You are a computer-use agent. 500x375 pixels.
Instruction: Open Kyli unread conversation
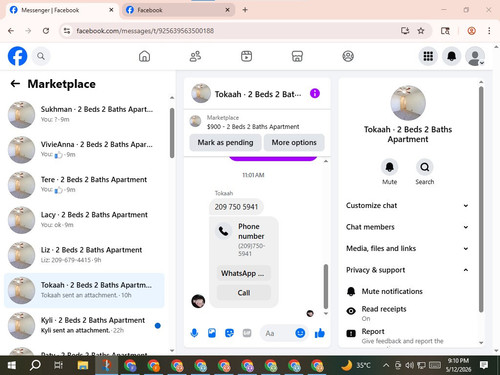84,325
